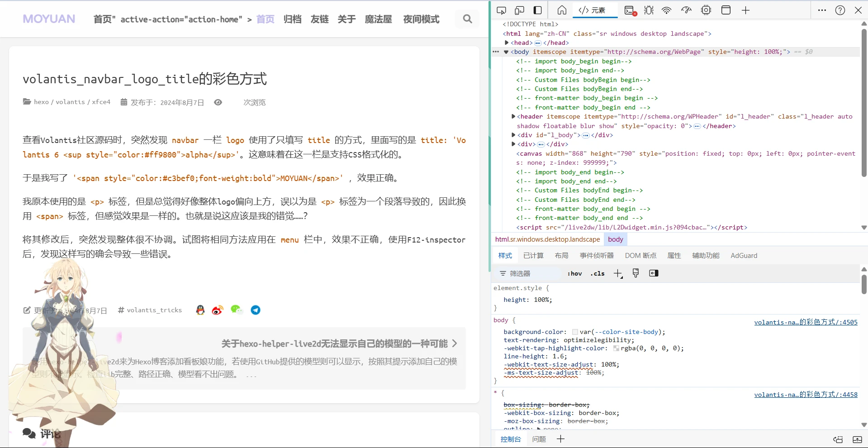The width and height of the screenshot is (868, 448).
Task: Expand the header l_header node
Action: tap(513, 117)
